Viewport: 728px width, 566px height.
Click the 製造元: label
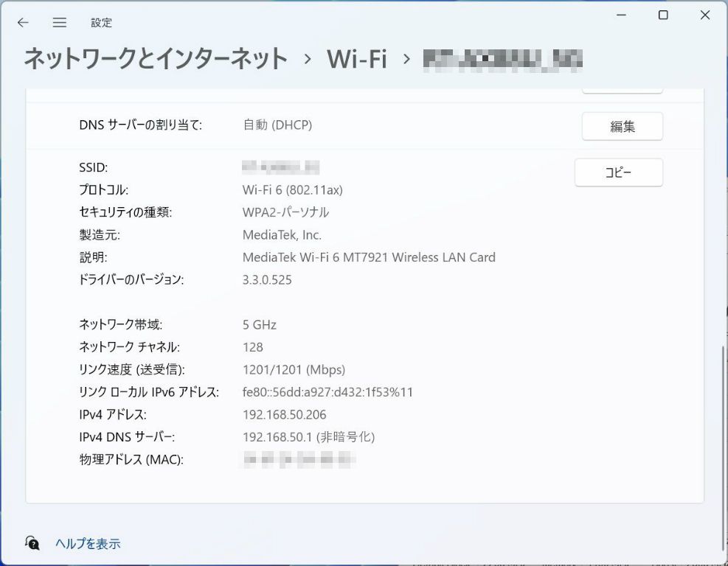pos(100,235)
